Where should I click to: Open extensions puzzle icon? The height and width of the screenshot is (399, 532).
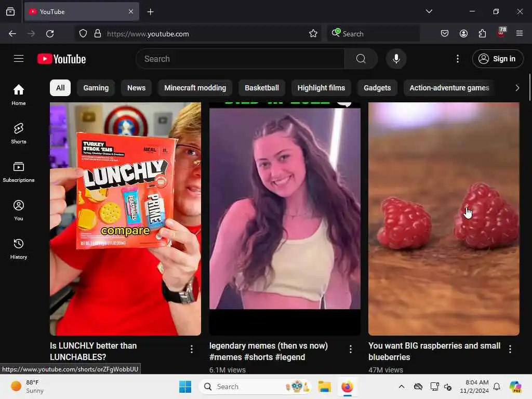pos(482,34)
